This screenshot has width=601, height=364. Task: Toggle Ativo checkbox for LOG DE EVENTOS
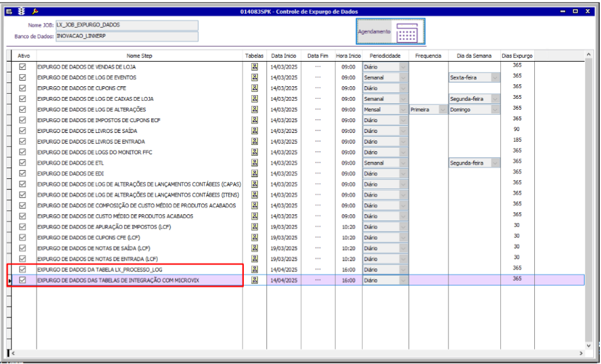pyautogui.click(x=23, y=77)
